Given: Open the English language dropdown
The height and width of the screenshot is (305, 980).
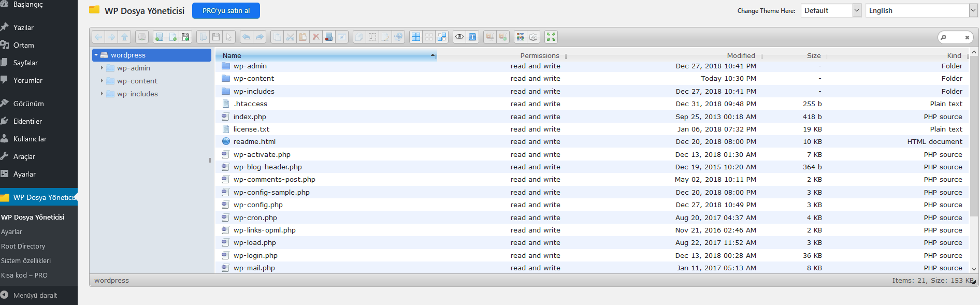Looking at the screenshot, I should (921, 10).
